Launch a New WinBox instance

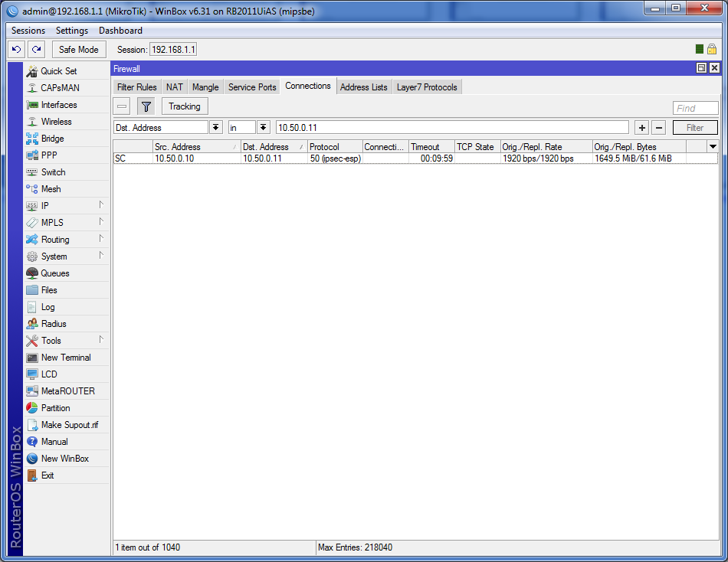click(67, 459)
